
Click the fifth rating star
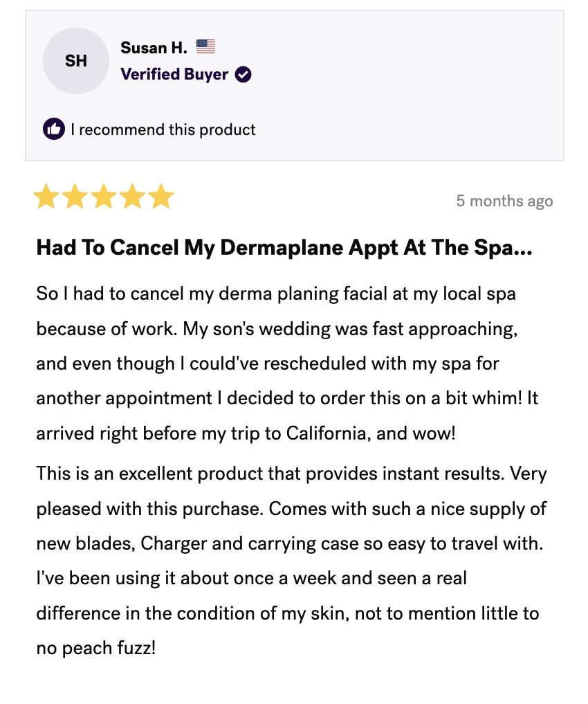click(x=161, y=197)
